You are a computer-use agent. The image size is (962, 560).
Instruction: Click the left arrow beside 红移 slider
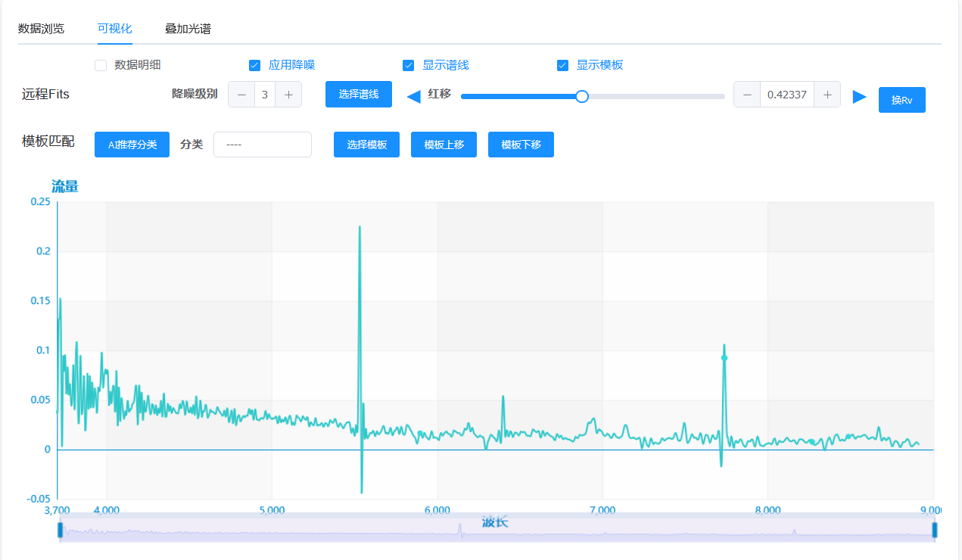pyautogui.click(x=414, y=96)
